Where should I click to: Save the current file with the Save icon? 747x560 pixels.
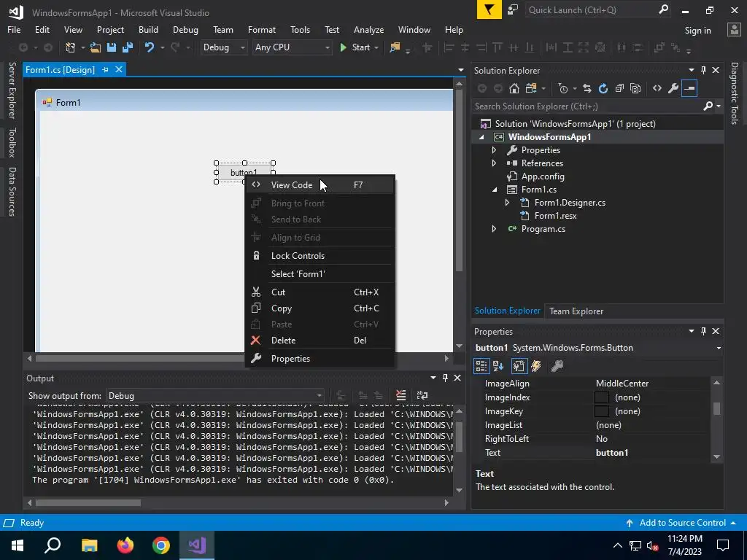(112, 47)
